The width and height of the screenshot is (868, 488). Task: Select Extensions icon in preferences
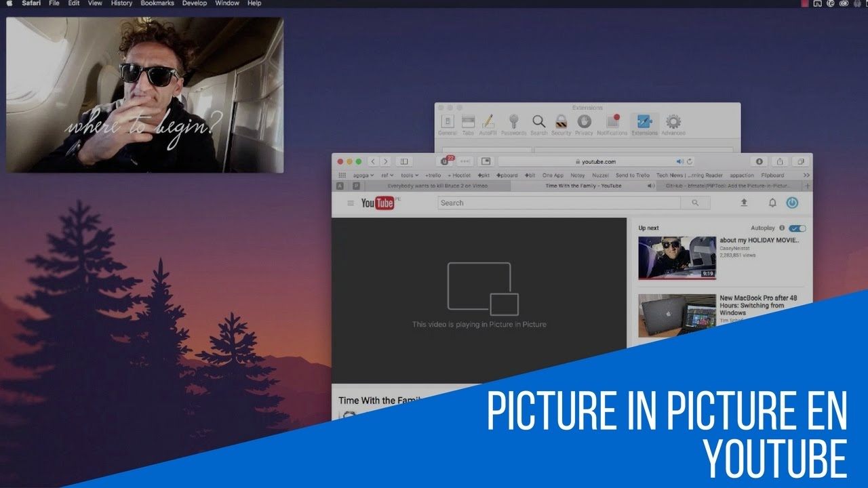(x=644, y=125)
